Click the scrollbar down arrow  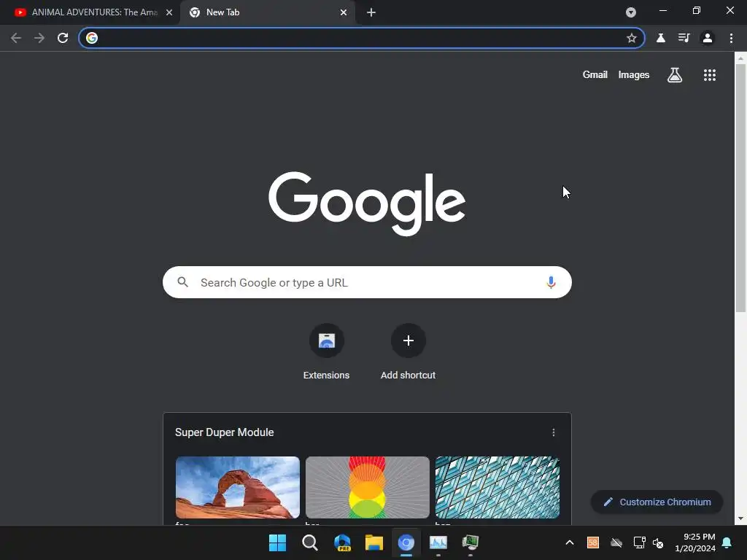click(740, 518)
